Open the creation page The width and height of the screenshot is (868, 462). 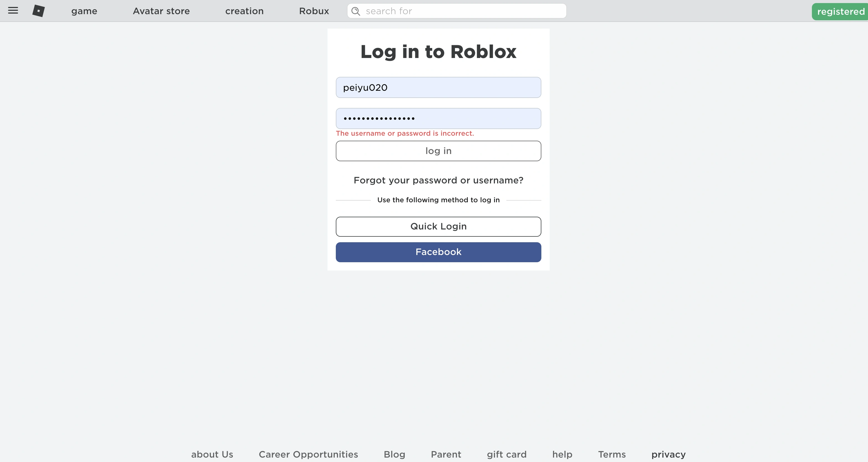pos(244,11)
